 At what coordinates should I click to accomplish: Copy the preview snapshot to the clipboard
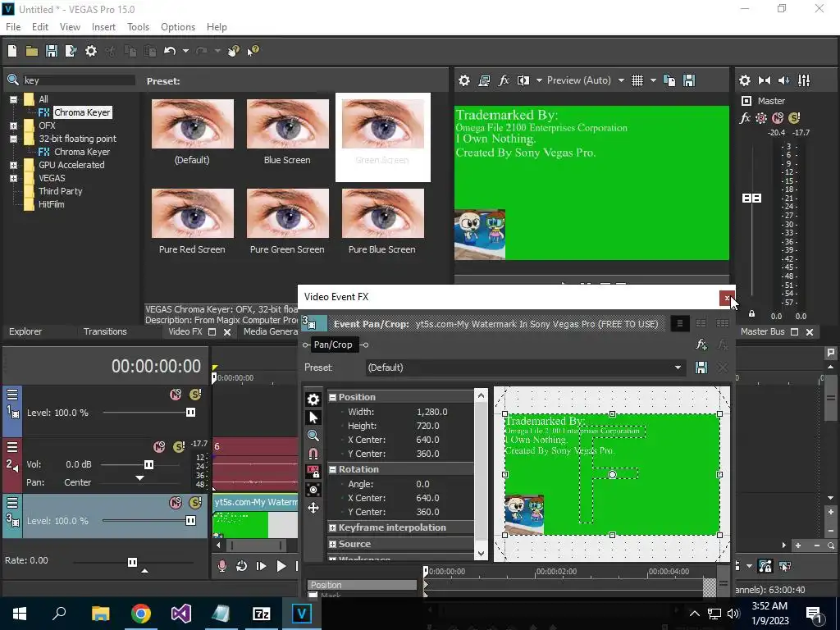point(669,80)
